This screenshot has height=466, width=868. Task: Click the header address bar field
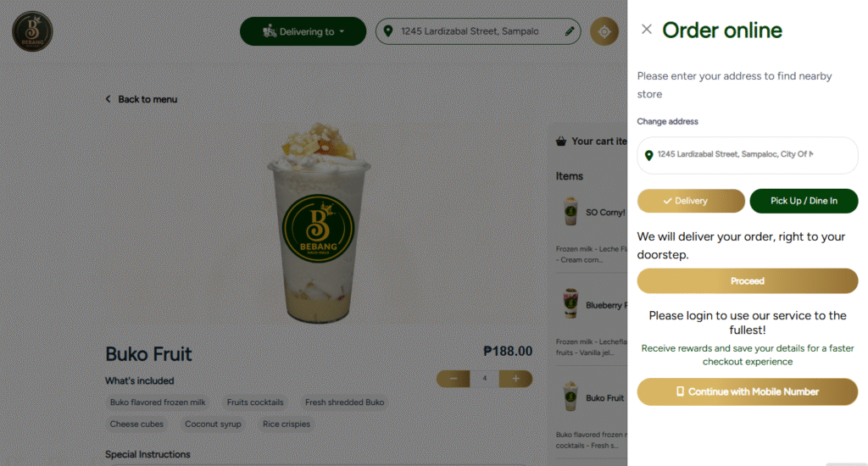[478, 31]
